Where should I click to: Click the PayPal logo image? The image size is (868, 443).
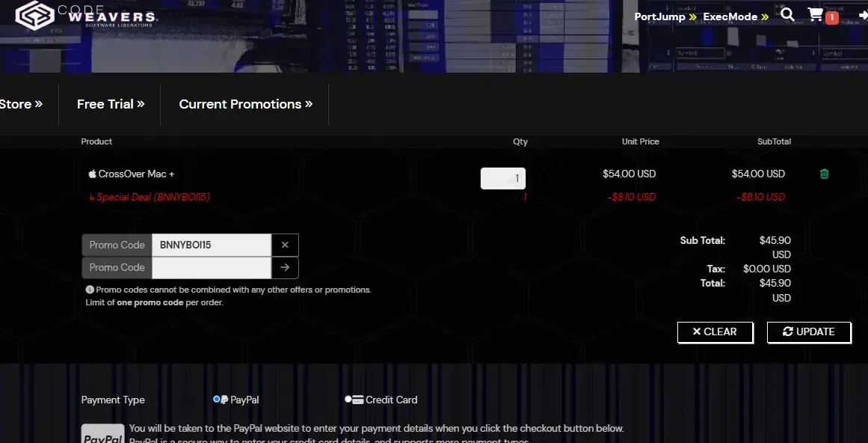click(x=103, y=434)
